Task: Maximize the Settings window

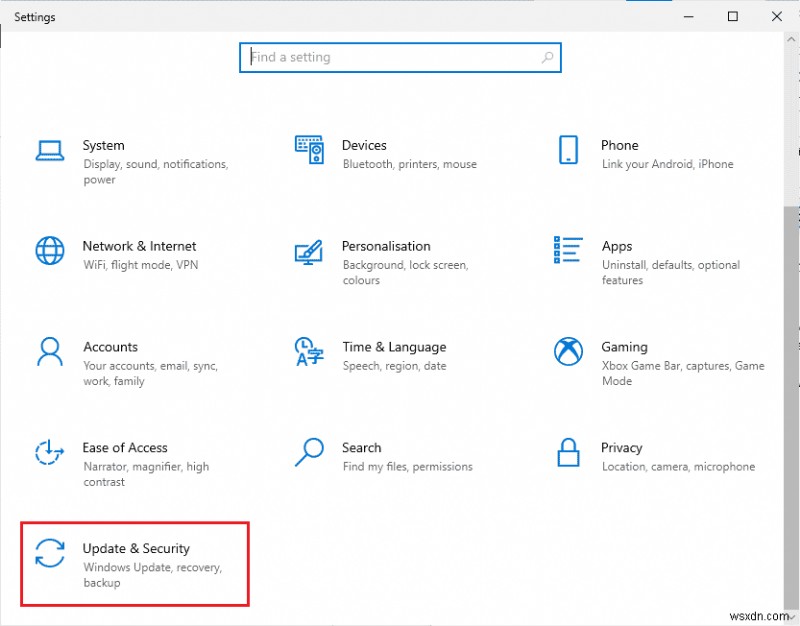Action: (x=733, y=16)
